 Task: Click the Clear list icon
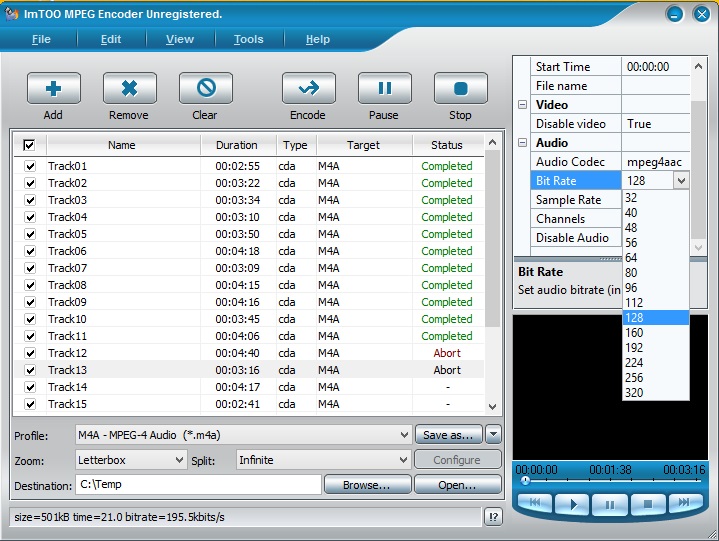click(x=206, y=88)
